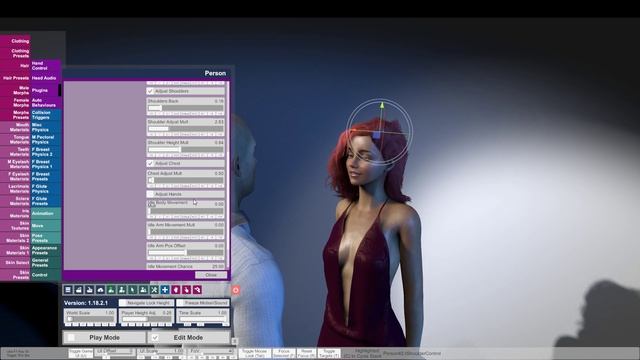The height and width of the screenshot is (360, 640).
Task: Select Edit Mode toggle
Action: coord(189,338)
